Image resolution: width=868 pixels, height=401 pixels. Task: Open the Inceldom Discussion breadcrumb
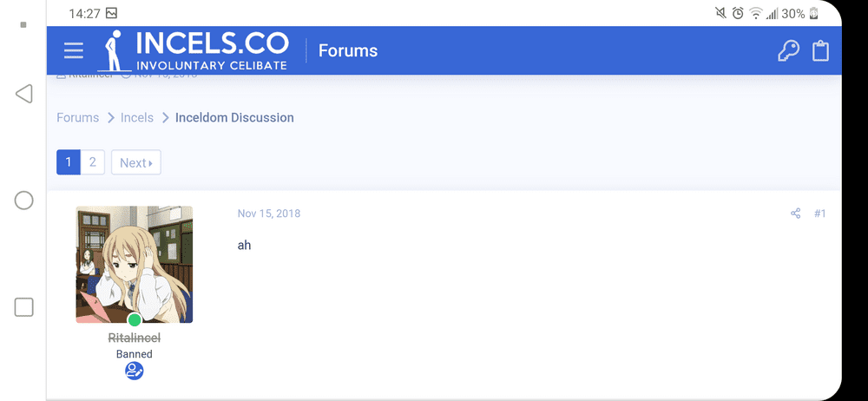click(x=234, y=117)
